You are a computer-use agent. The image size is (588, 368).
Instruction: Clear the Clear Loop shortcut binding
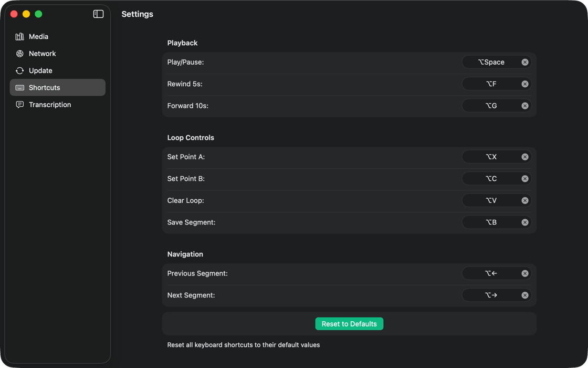point(524,200)
